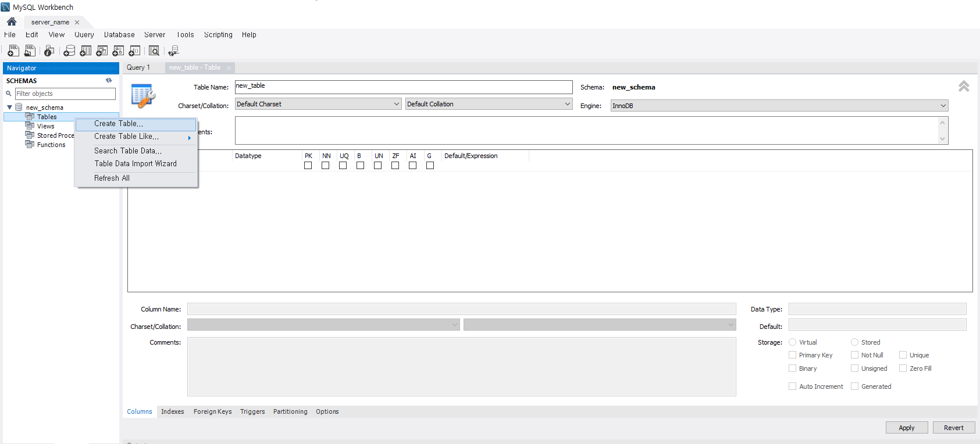Enable the Auto Increment checkbox
Viewport: 980px width, 444px height.
(792, 386)
